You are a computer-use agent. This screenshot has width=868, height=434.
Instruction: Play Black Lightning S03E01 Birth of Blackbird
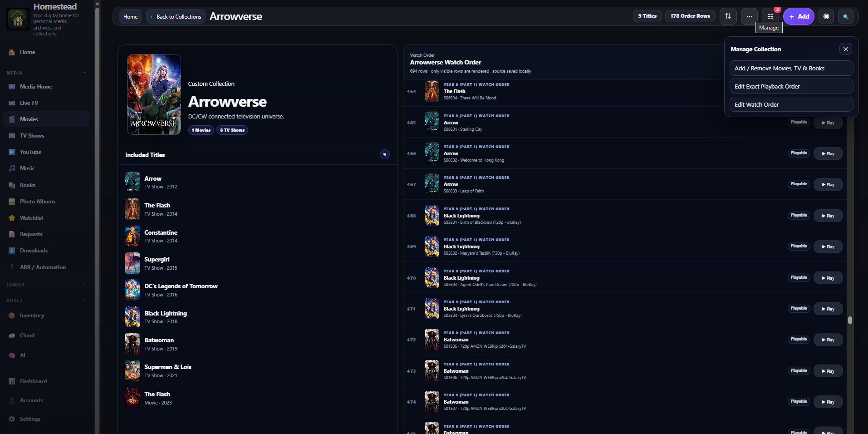[828, 216]
